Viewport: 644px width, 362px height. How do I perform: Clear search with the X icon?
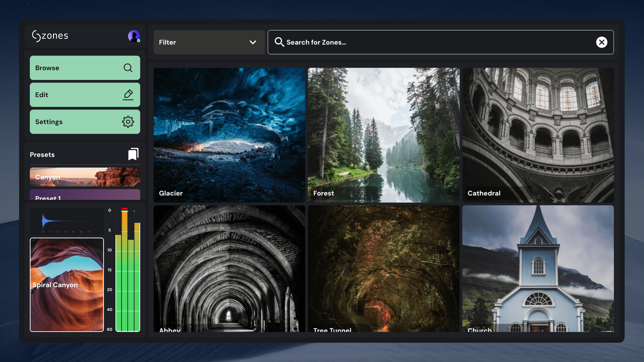pos(602,42)
